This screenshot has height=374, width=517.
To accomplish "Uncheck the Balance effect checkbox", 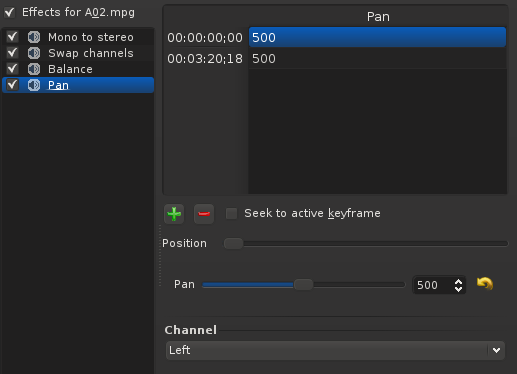I will (x=12, y=69).
